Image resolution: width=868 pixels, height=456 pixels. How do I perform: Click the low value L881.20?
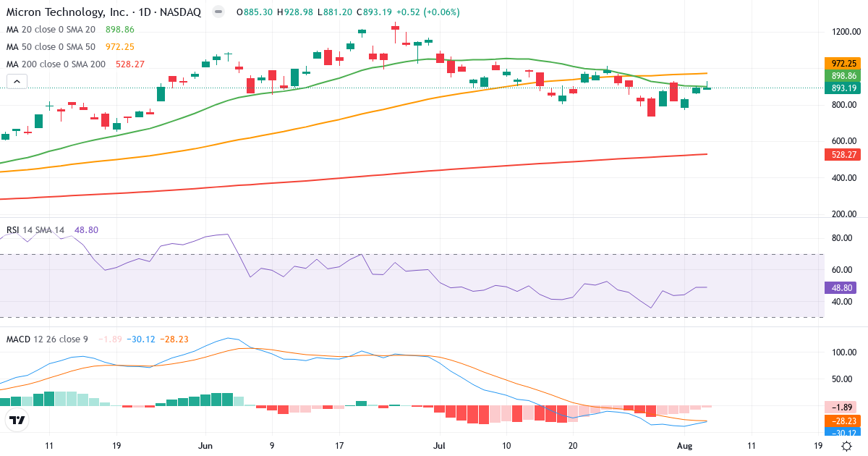point(336,12)
